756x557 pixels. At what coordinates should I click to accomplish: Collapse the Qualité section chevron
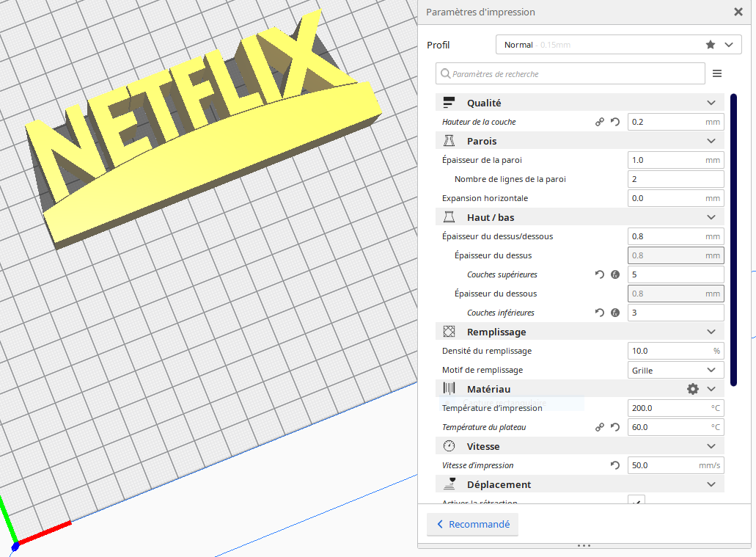click(x=710, y=103)
